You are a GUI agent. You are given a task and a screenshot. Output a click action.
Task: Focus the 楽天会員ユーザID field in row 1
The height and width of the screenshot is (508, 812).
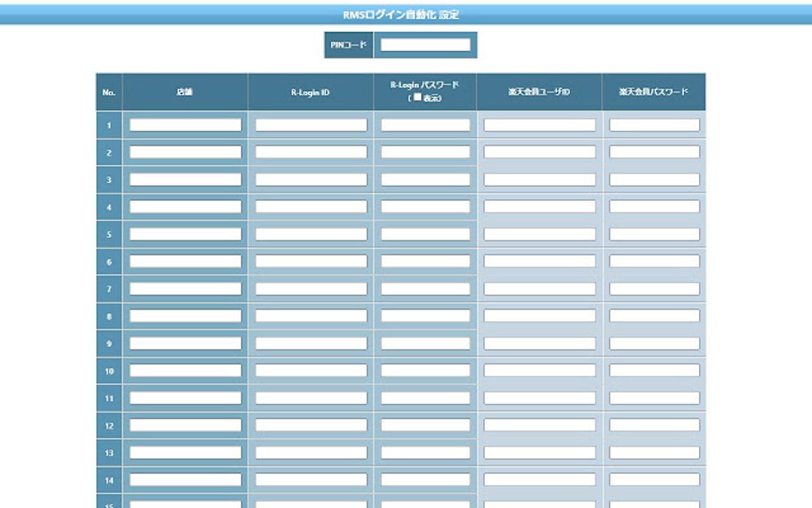click(540, 125)
